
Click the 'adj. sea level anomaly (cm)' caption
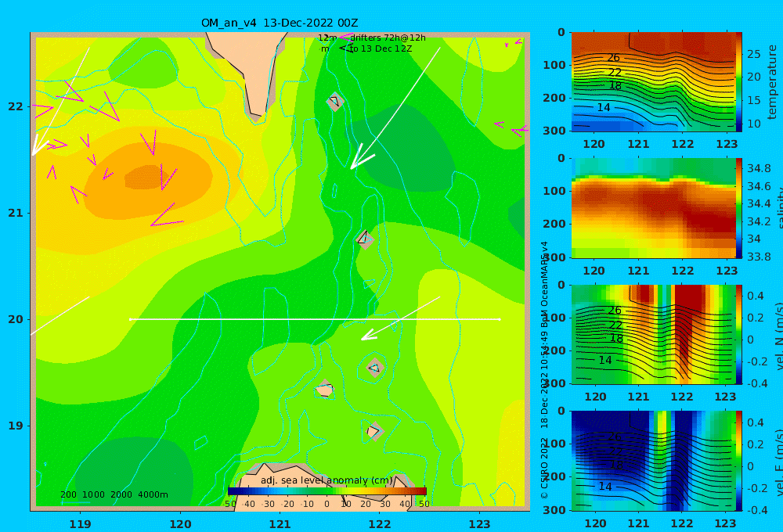tap(327, 480)
